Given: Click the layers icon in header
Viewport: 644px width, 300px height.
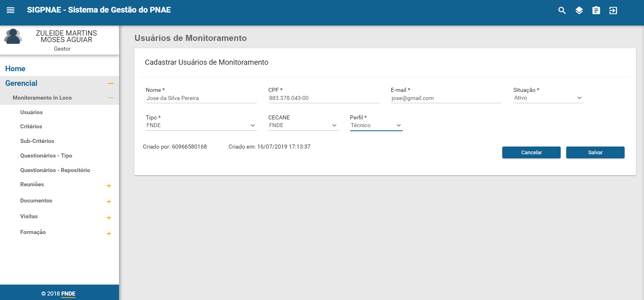Looking at the screenshot, I should tap(579, 11).
